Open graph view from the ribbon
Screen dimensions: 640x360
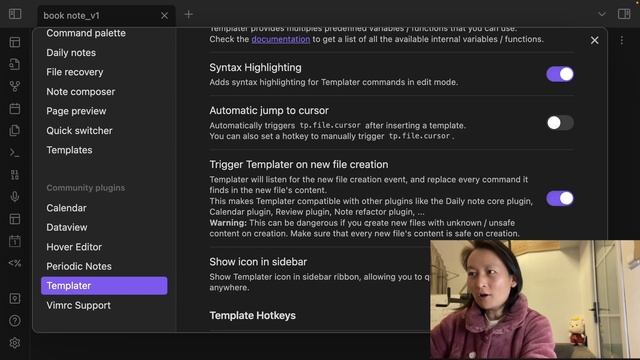(15, 86)
